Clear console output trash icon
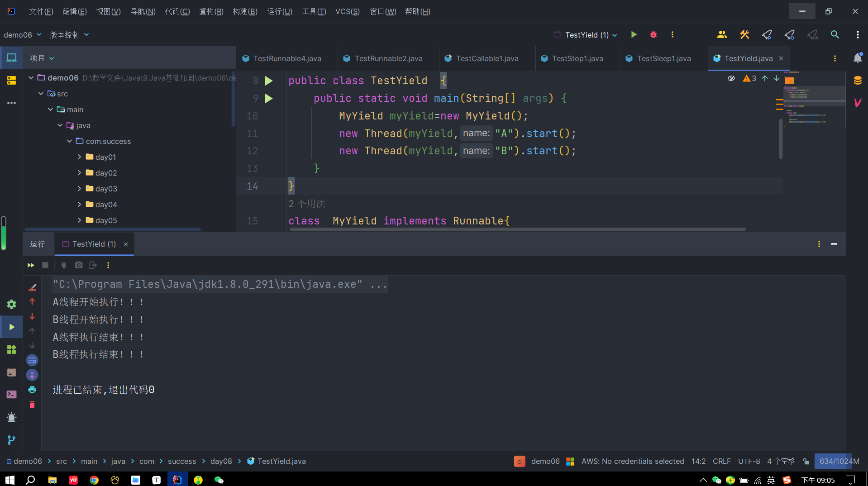 (x=32, y=405)
